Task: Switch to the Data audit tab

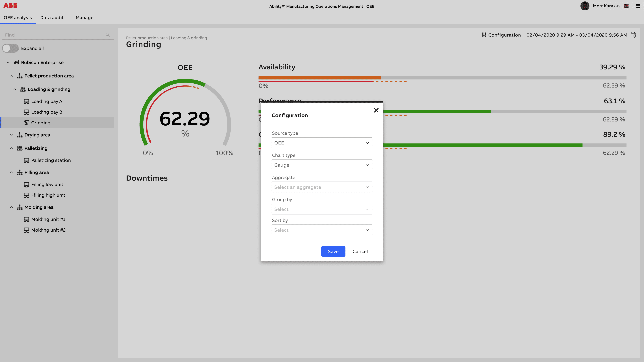Action: [52, 17]
